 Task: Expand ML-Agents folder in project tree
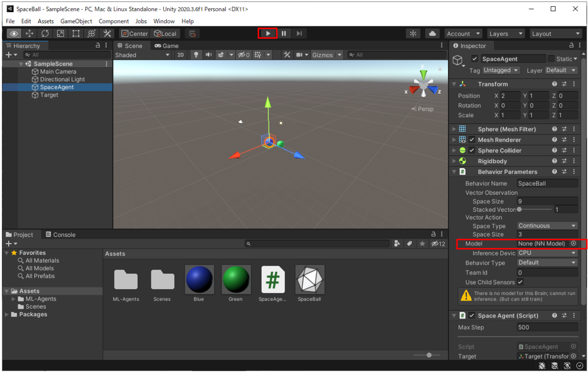pos(14,299)
